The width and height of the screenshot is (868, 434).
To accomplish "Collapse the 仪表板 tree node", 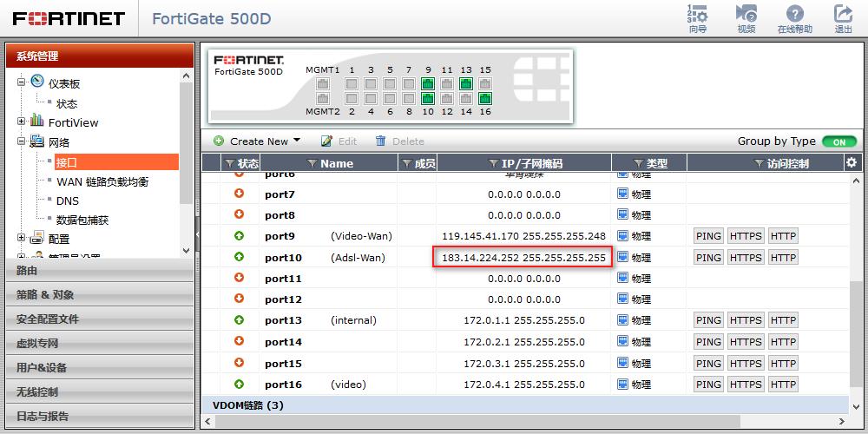I will 22,82.
